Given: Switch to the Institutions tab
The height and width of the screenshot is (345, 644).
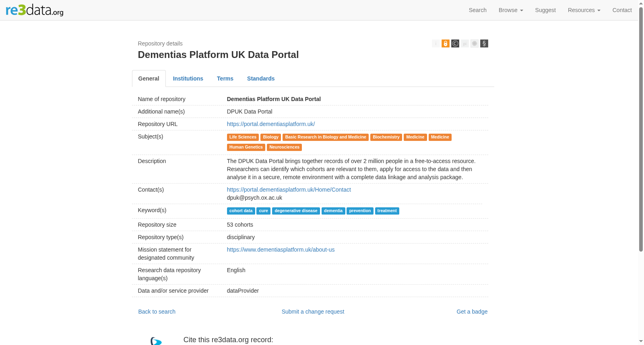Looking at the screenshot, I should pyautogui.click(x=188, y=79).
